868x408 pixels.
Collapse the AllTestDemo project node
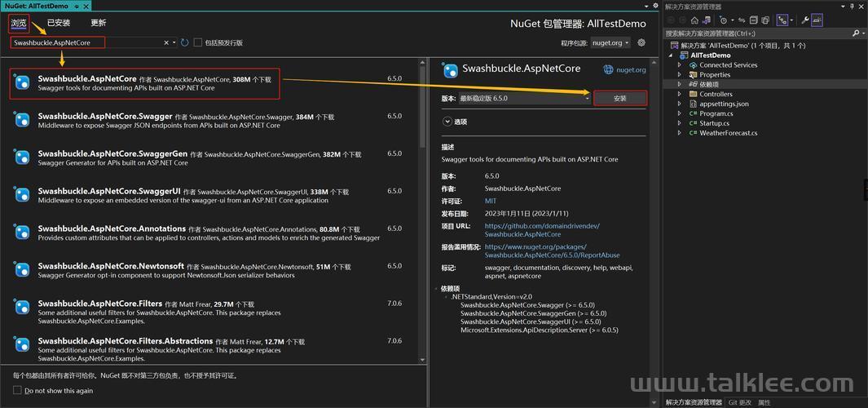click(671, 55)
